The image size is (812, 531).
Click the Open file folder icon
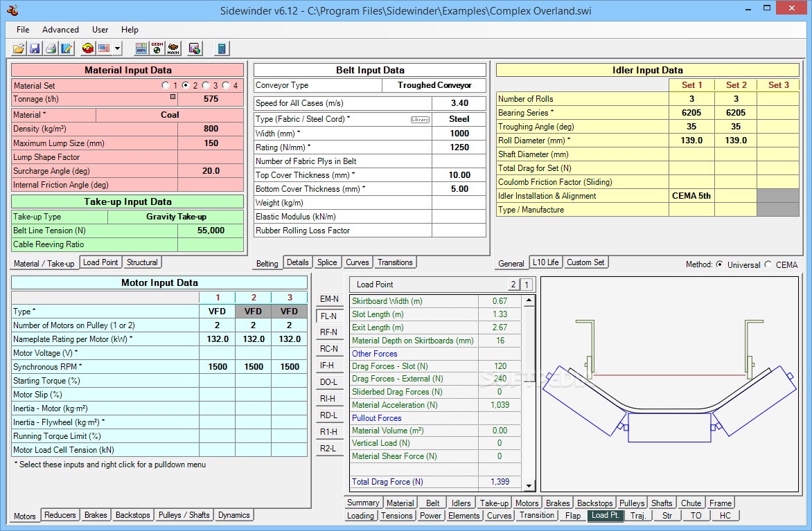[x=19, y=48]
